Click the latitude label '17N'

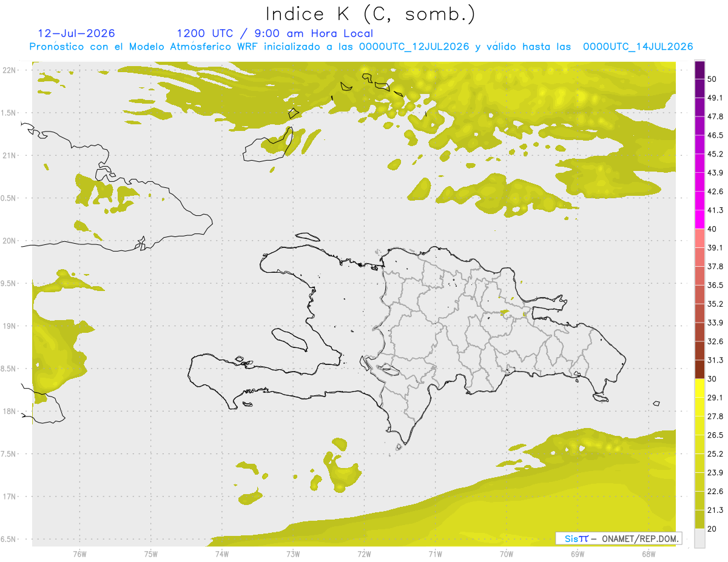(10, 497)
